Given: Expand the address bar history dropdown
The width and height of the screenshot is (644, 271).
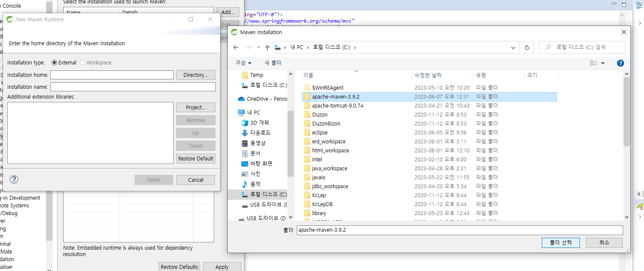Looking at the screenshot, I should click(x=513, y=47).
